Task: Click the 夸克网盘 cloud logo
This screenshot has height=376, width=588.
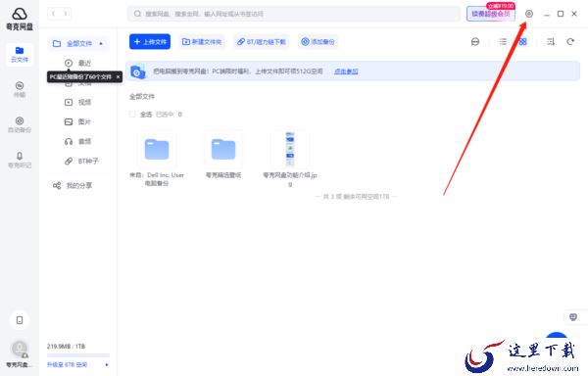Action: coord(20,15)
